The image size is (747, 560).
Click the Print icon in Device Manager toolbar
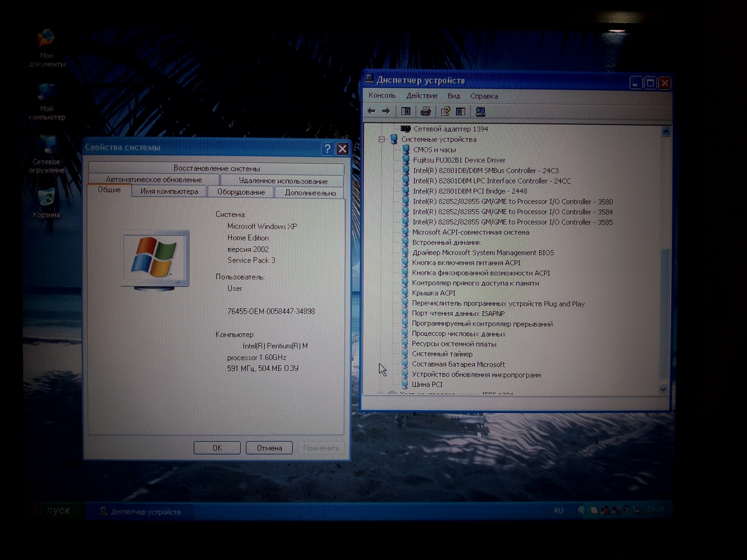point(426,111)
